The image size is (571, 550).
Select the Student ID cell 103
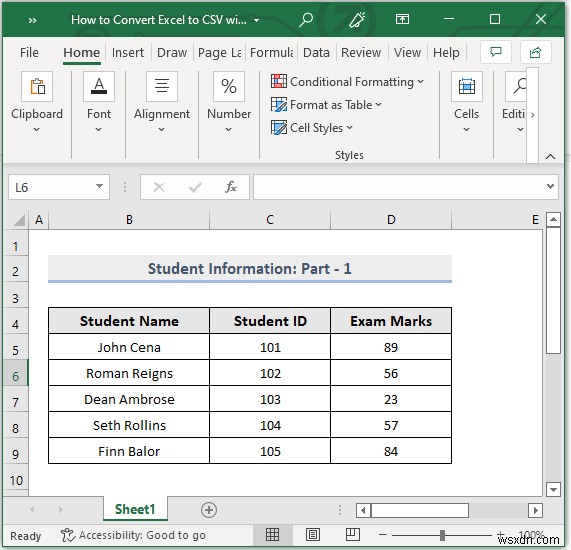(270, 400)
